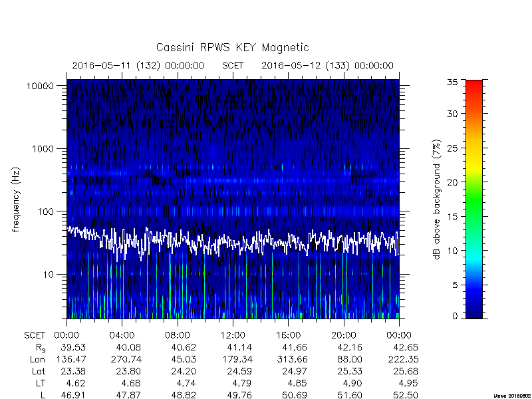
Task: Click the Lon value 88.00
Action: [350, 359]
